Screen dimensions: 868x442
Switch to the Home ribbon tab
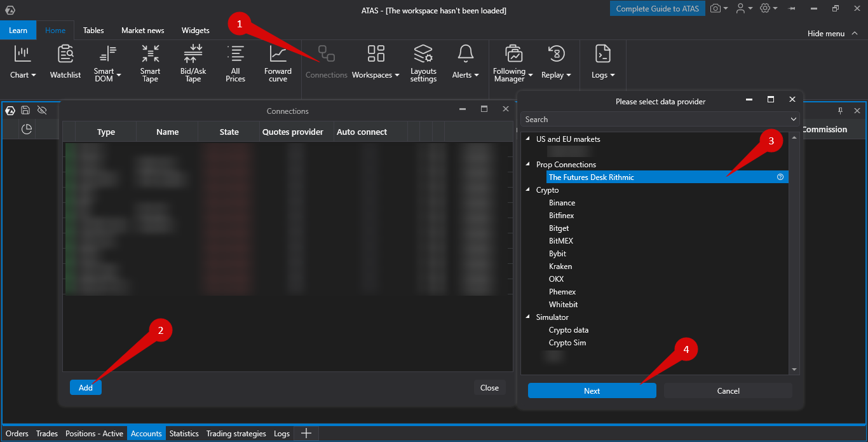coord(55,30)
